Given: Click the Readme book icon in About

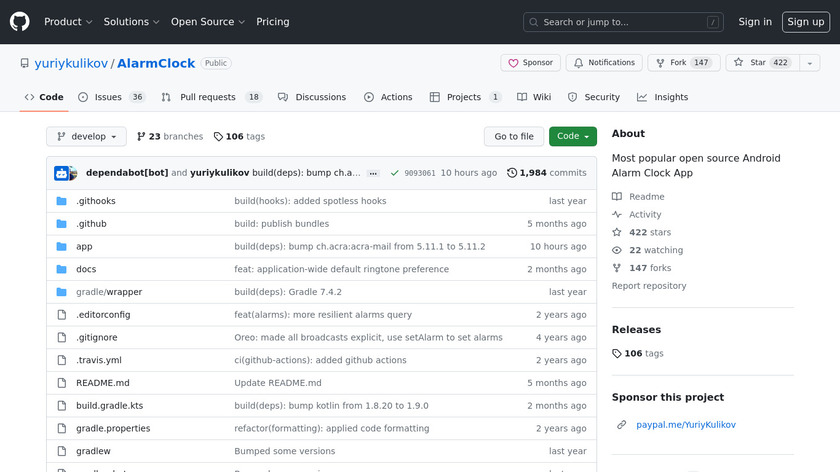Looking at the screenshot, I should coord(617,197).
